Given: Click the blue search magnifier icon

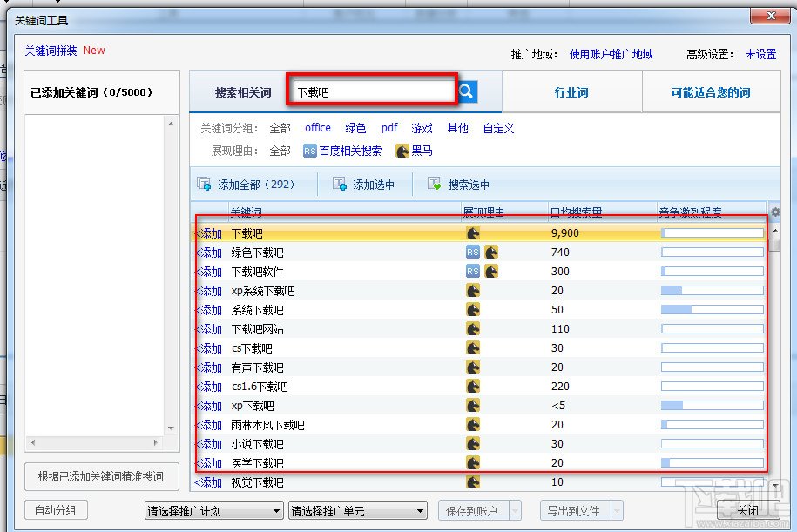Looking at the screenshot, I should (x=467, y=92).
